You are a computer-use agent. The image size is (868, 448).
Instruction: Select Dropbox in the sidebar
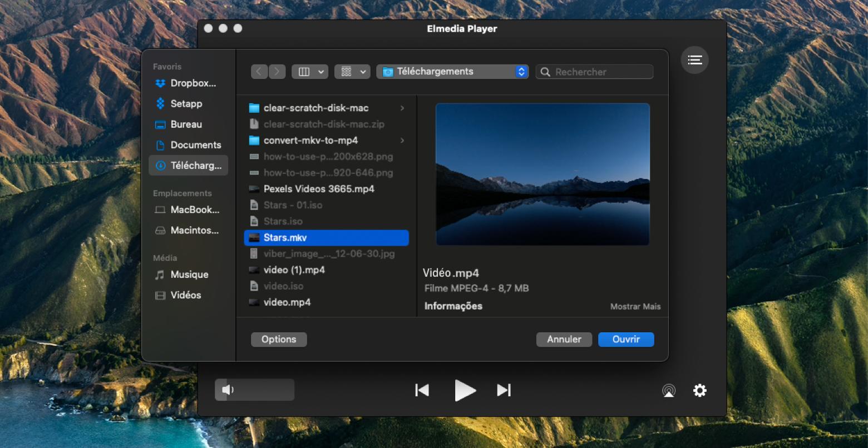[188, 83]
